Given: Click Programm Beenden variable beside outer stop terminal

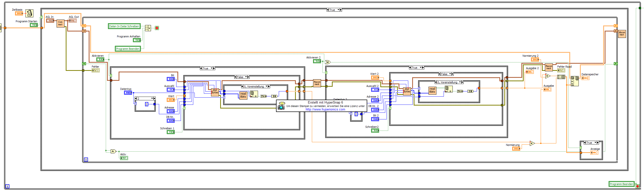Looking at the screenshot, I should [x=622, y=184].
